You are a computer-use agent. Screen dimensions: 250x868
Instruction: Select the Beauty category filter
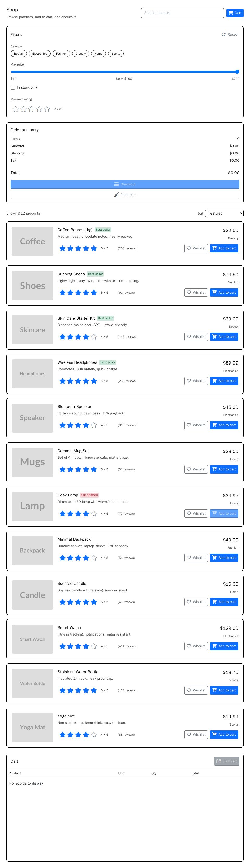[18, 54]
